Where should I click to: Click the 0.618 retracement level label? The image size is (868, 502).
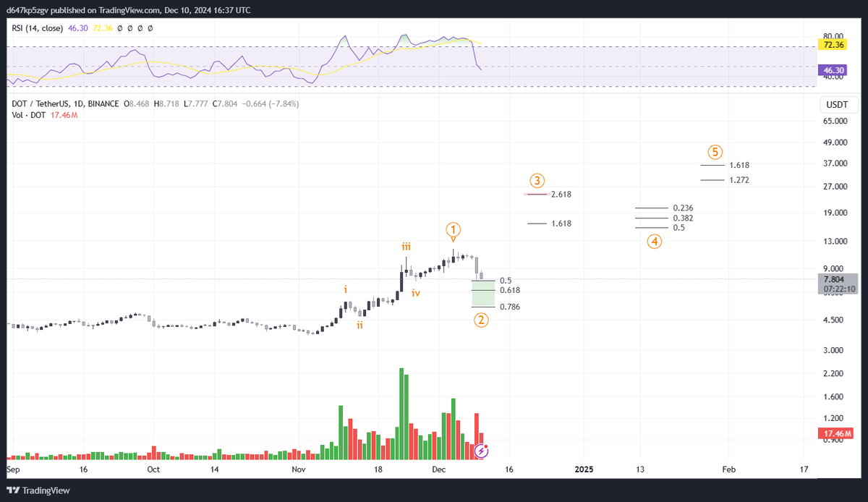pyautogui.click(x=510, y=290)
